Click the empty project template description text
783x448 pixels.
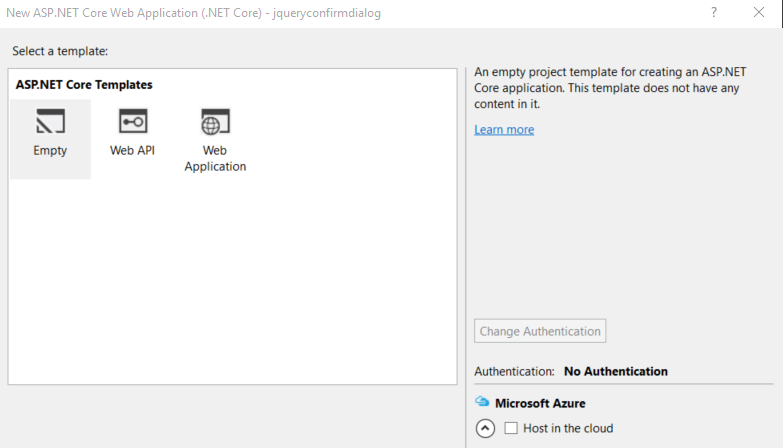pyautogui.click(x=610, y=88)
